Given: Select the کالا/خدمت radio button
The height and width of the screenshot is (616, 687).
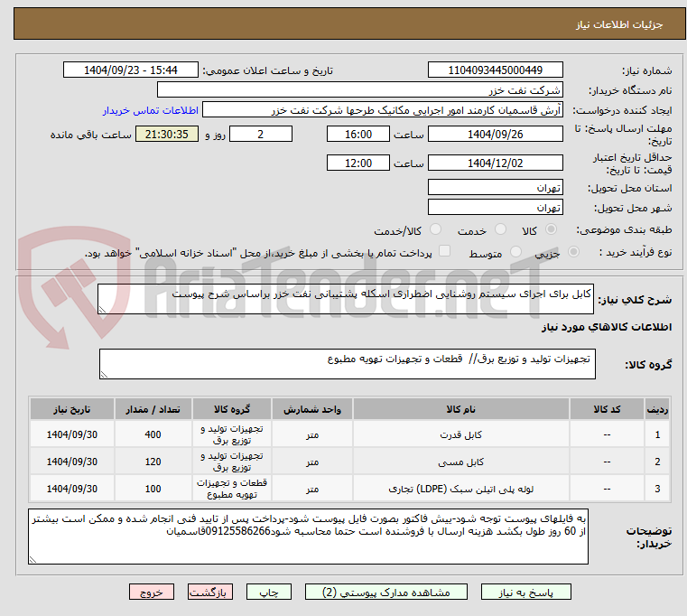Looking at the screenshot, I should click(435, 229).
